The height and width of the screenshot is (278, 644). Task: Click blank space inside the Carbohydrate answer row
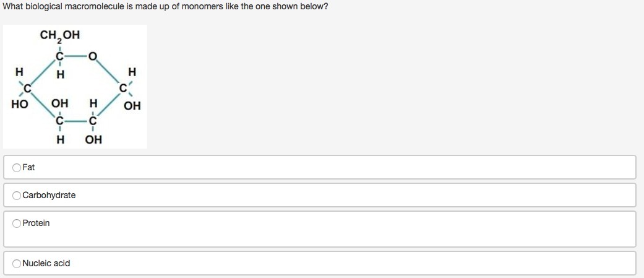coord(328,195)
